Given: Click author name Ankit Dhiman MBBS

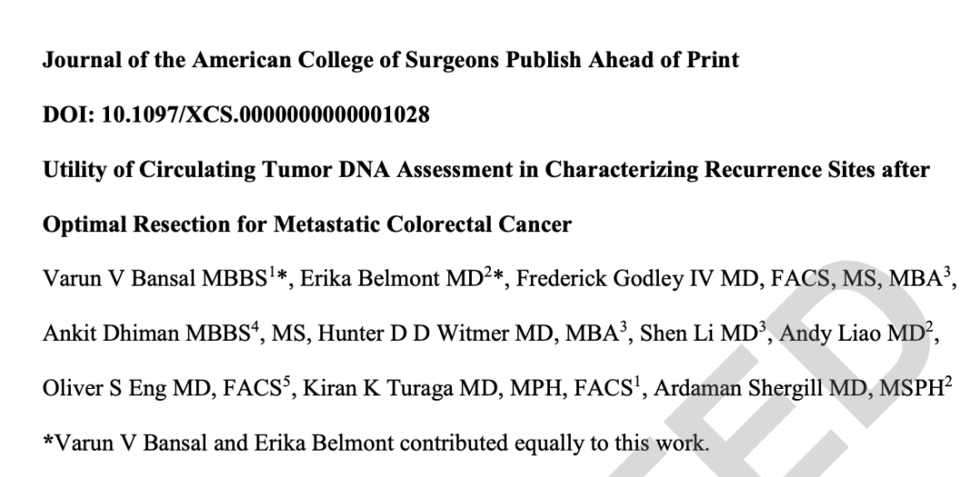Looking at the screenshot, I should point(146,334).
